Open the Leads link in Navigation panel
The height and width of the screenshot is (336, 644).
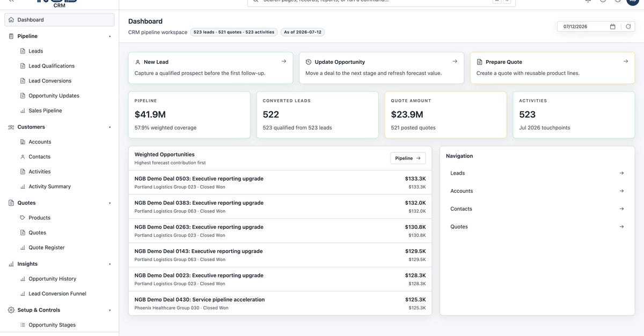click(x=537, y=173)
